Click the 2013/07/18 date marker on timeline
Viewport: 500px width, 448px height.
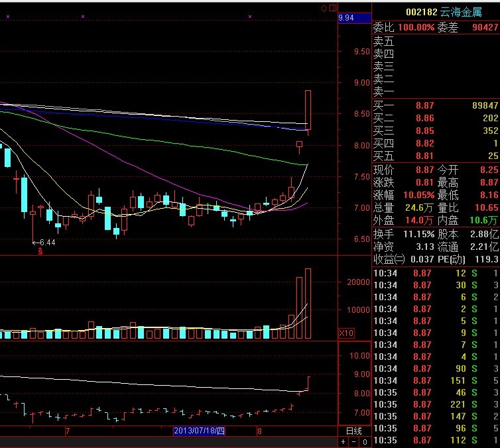pyautogui.click(x=200, y=430)
